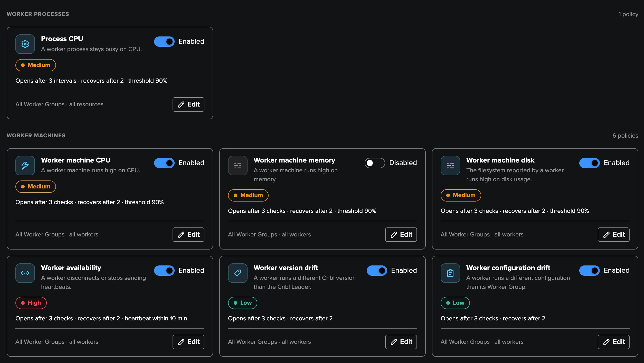
Task: Click the Medium badge on Process CPU
Action: (36, 65)
